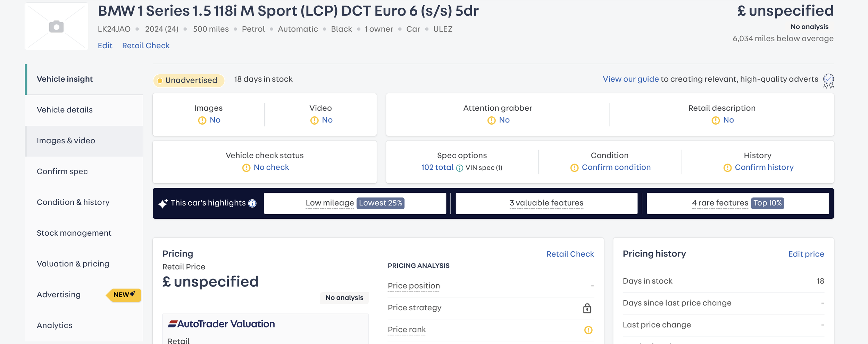Image resolution: width=868 pixels, height=344 pixels.
Task: Click the 'Days in stock' row label
Action: coord(648,281)
